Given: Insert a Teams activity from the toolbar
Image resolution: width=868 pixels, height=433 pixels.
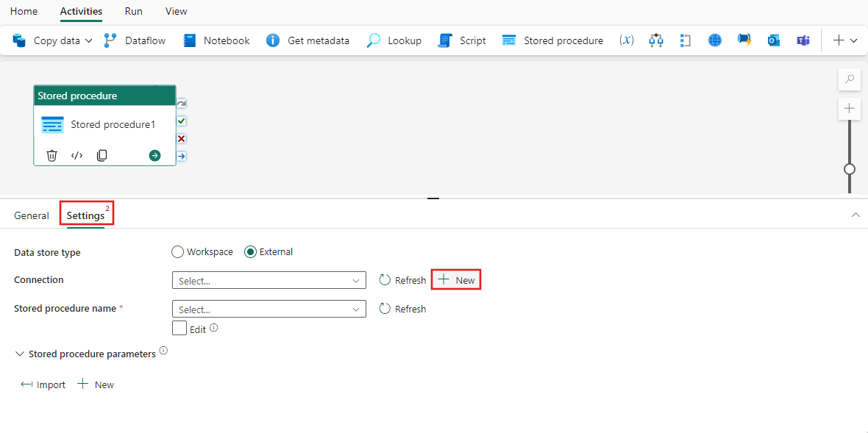Looking at the screenshot, I should coord(803,40).
